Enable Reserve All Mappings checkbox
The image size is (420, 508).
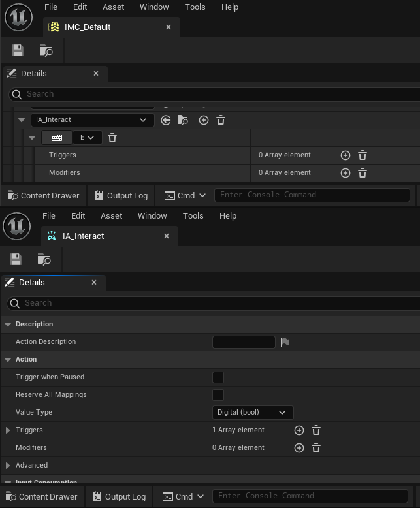point(218,395)
